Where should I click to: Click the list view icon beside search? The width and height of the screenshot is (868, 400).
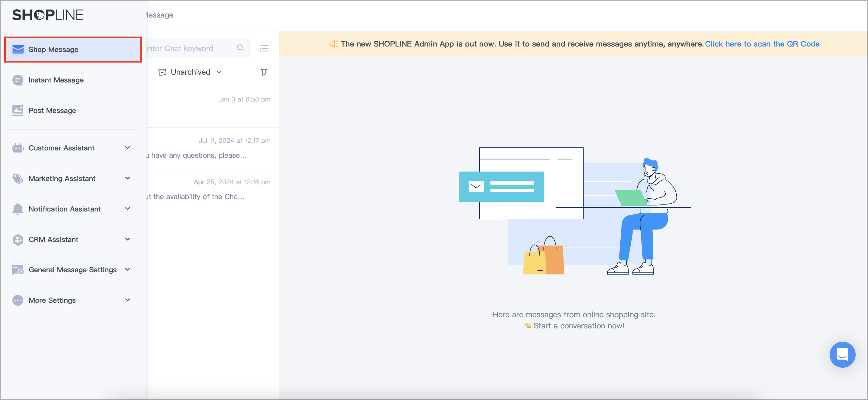click(x=264, y=48)
